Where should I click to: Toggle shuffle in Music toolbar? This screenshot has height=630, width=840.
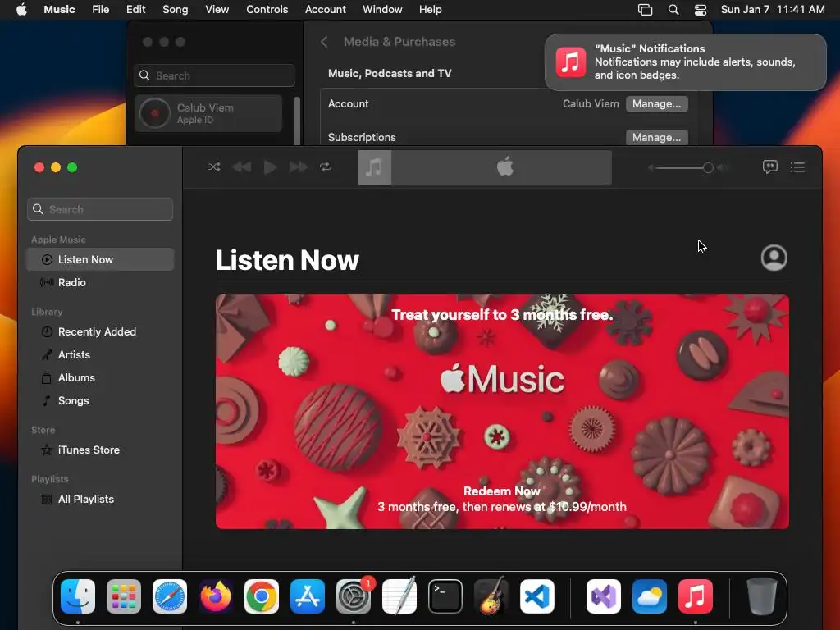(214, 167)
